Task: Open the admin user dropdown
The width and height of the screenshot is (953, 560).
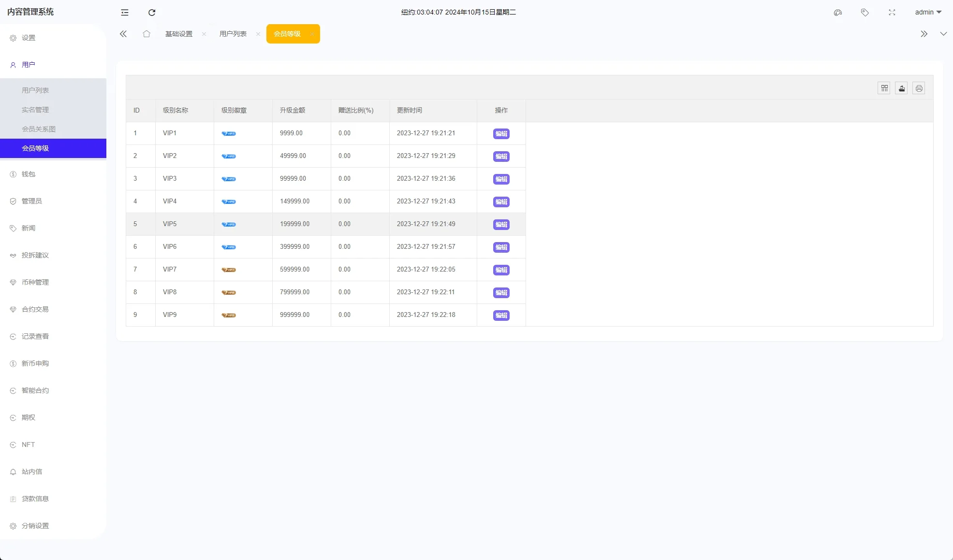Action: [x=928, y=13]
